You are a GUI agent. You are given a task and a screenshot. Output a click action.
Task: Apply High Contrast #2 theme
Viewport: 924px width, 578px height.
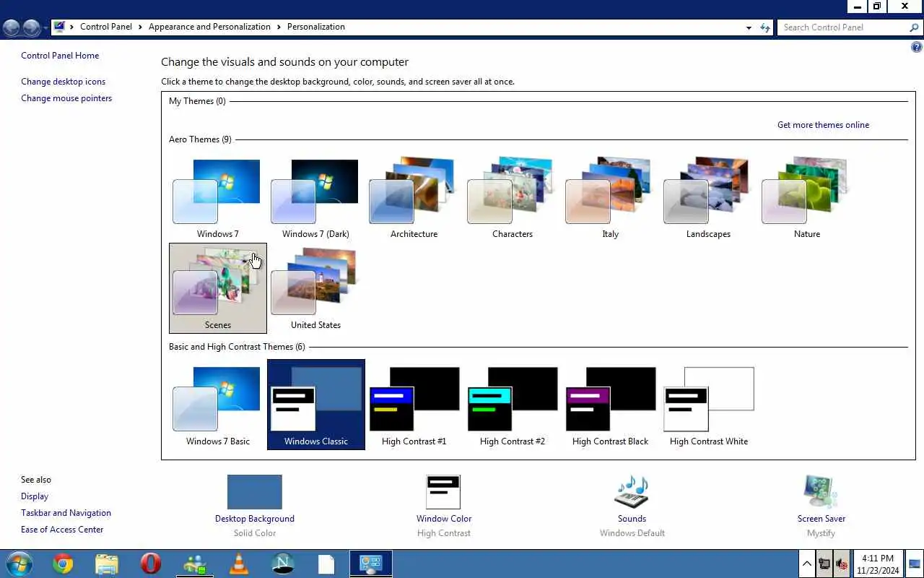[512, 405]
